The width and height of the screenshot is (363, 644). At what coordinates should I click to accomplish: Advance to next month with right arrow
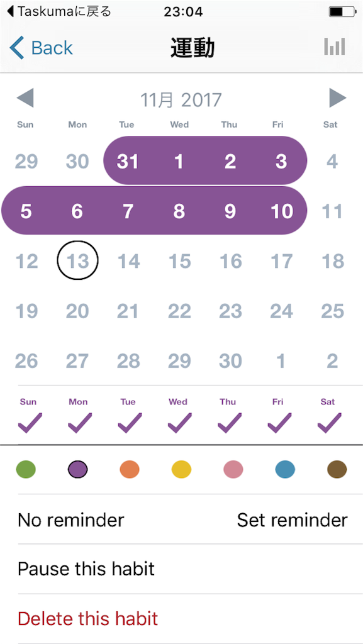338,98
